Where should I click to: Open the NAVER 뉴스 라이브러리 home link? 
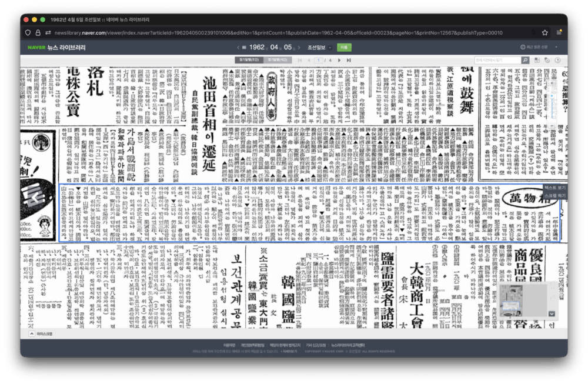click(56, 47)
